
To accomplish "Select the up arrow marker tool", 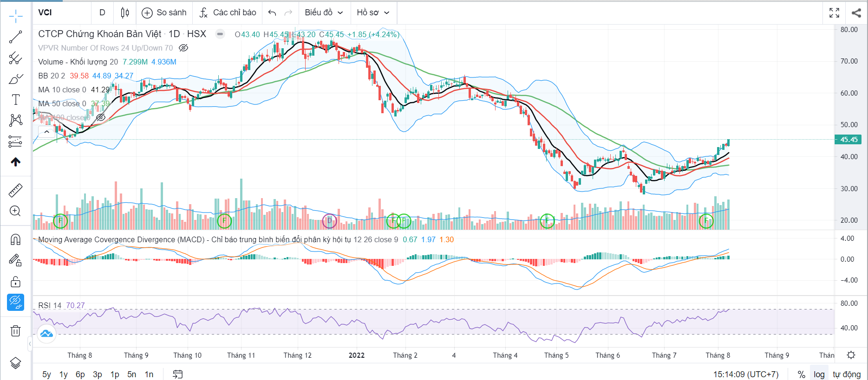I will tap(15, 162).
